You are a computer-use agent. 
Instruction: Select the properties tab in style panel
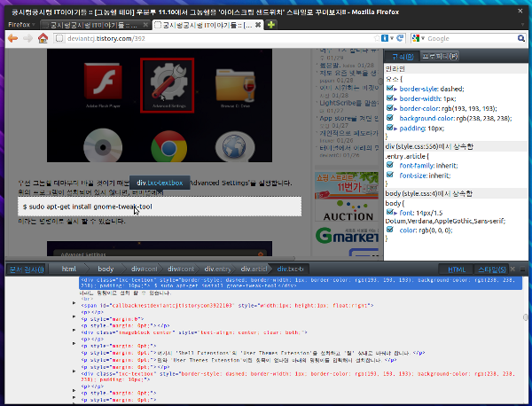[x=440, y=56]
